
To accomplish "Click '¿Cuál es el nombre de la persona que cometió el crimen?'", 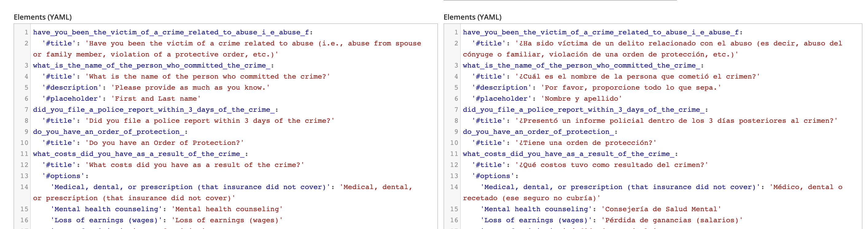I will (x=638, y=76).
